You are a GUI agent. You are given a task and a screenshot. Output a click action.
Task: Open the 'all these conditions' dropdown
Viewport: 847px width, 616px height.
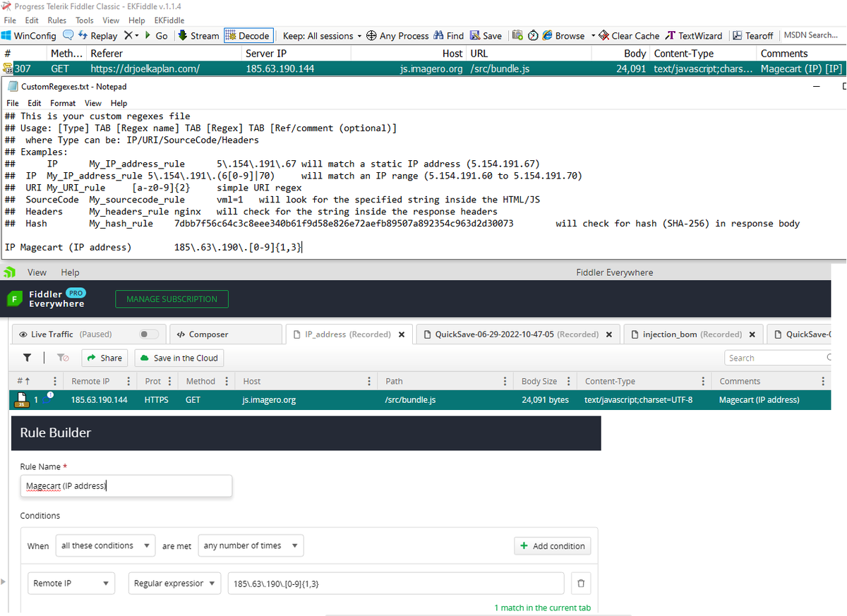(105, 545)
